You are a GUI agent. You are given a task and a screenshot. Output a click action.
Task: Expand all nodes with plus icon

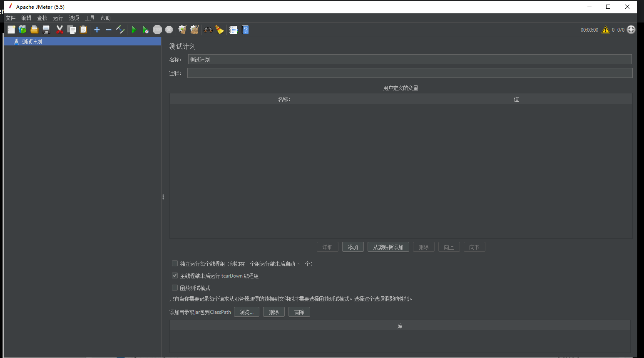(97, 30)
